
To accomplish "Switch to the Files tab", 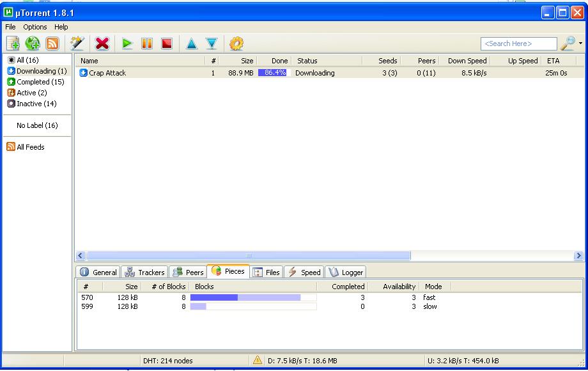I will coord(267,272).
